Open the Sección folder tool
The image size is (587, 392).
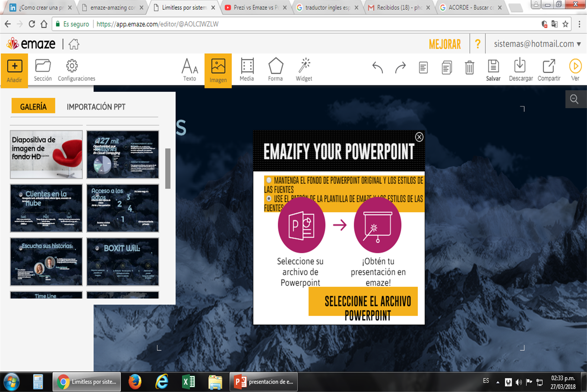pos(43,70)
